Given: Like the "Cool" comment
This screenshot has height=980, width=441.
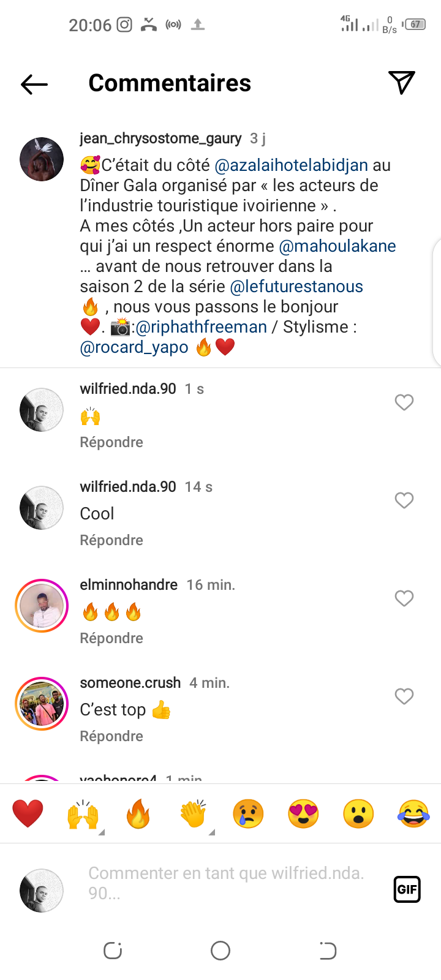Looking at the screenshot, I should coord(404,500).
